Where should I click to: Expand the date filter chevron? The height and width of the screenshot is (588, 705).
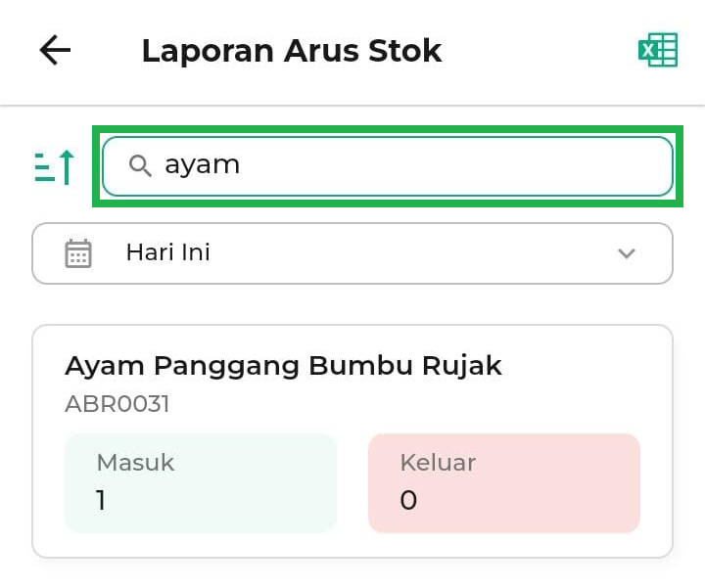click(627, 253)
